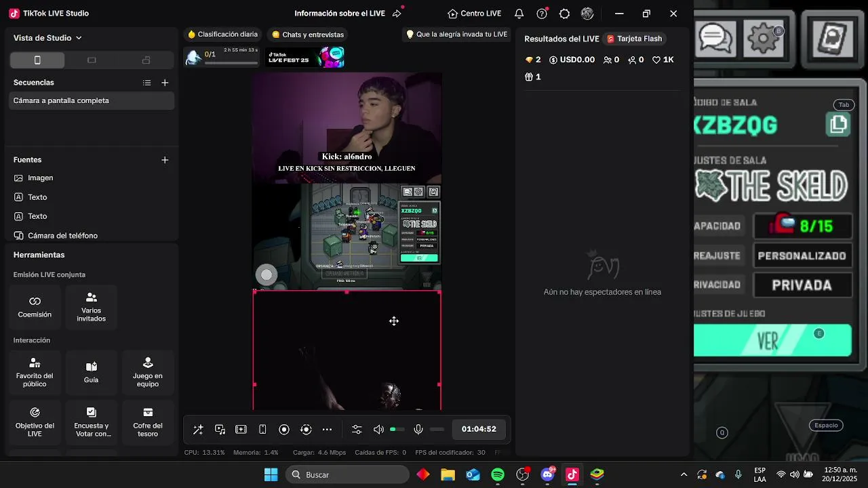
Task: Adjust the microphone level slider
Action: [437, 429]
